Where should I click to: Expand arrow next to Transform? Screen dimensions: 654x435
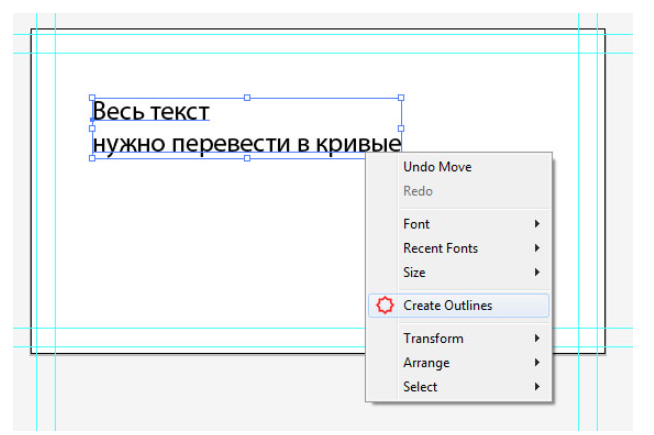pos(537,339)
